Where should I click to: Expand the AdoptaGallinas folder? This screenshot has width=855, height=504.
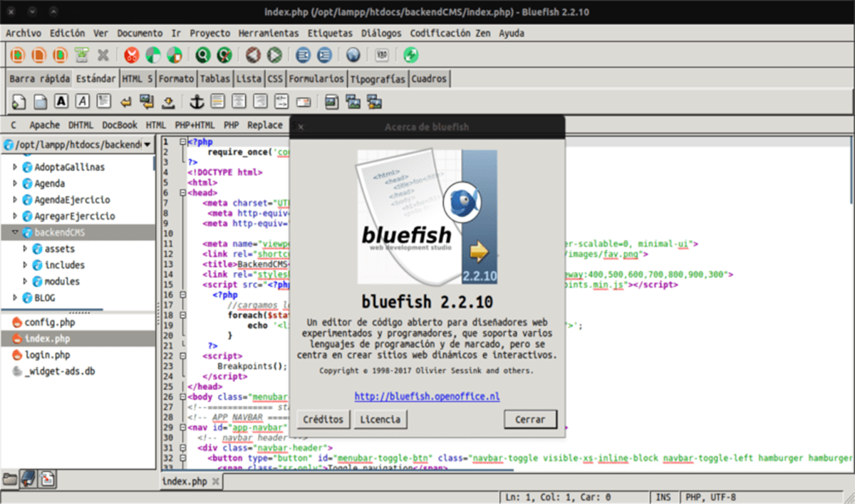coord(15,167)
